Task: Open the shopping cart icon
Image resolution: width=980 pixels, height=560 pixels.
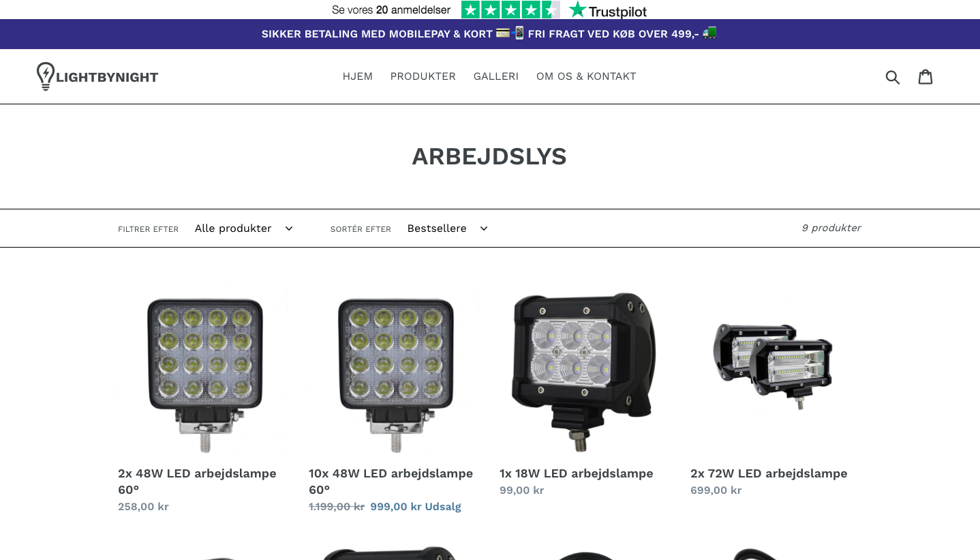Action: pyautogui.click(x=925, y=76)
